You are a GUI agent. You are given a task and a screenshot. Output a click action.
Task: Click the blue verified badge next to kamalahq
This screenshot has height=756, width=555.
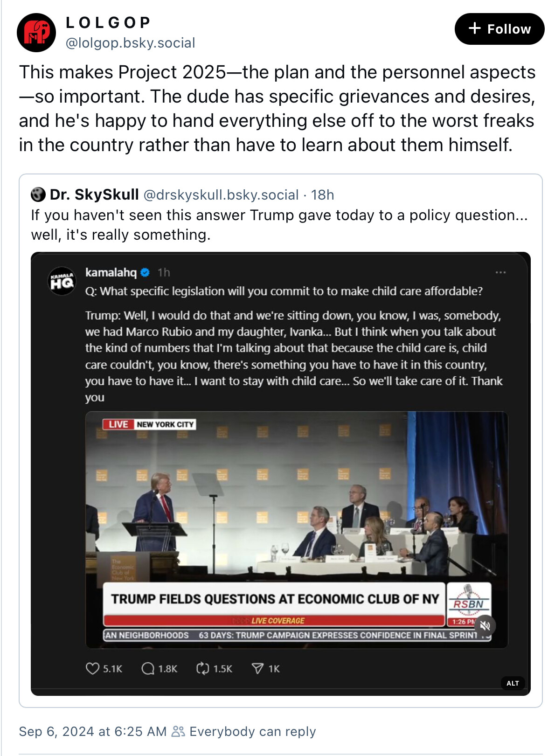145,272
